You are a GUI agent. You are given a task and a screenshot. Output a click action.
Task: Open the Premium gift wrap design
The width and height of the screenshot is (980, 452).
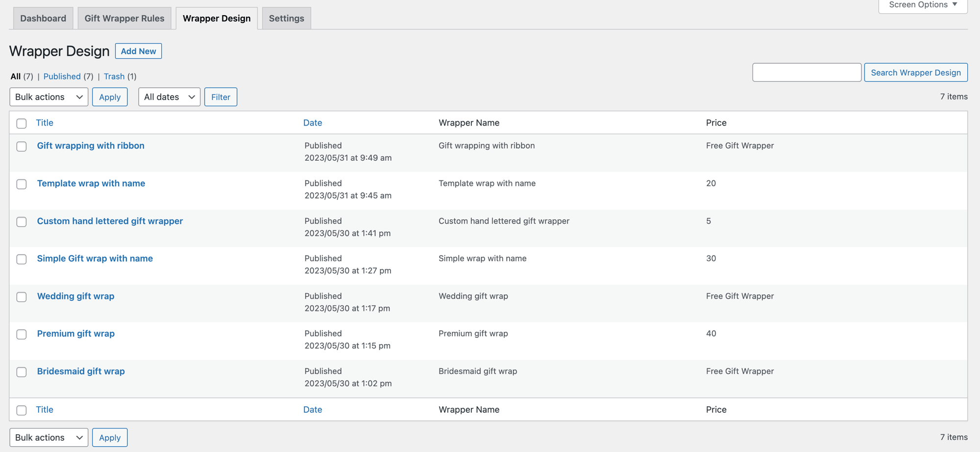(76, 333)
